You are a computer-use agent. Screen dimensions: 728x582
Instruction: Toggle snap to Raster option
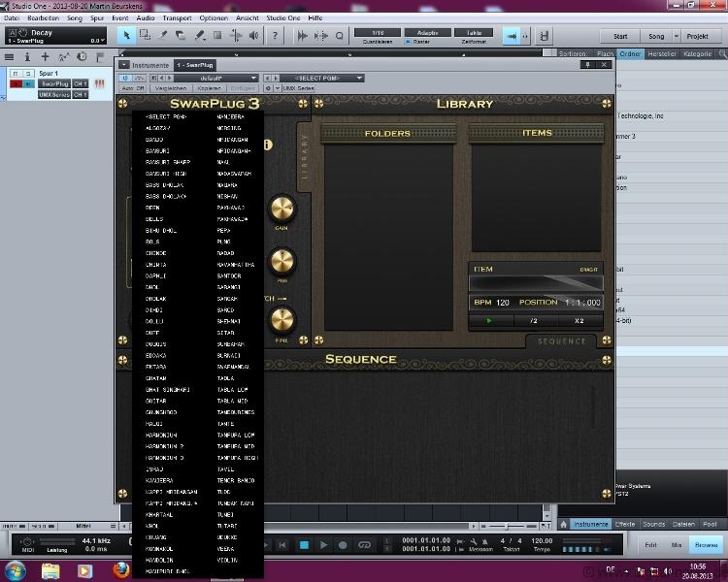tap(408, 42)
